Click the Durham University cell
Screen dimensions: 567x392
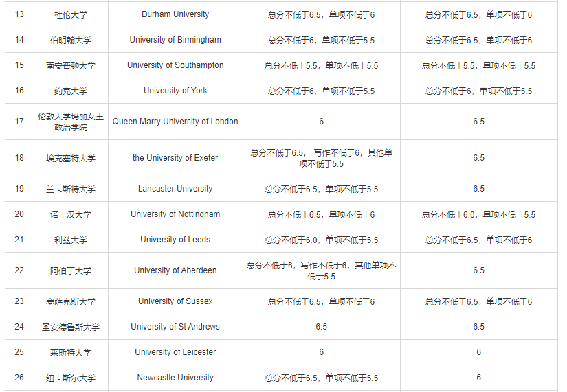(x=175, y=14)
